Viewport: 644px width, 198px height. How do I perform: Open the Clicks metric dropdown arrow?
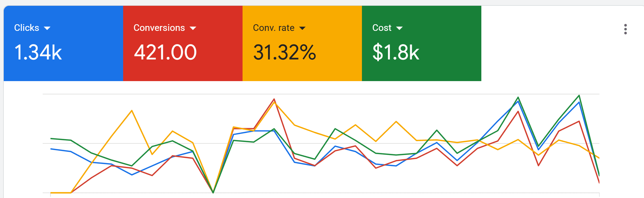47,28
